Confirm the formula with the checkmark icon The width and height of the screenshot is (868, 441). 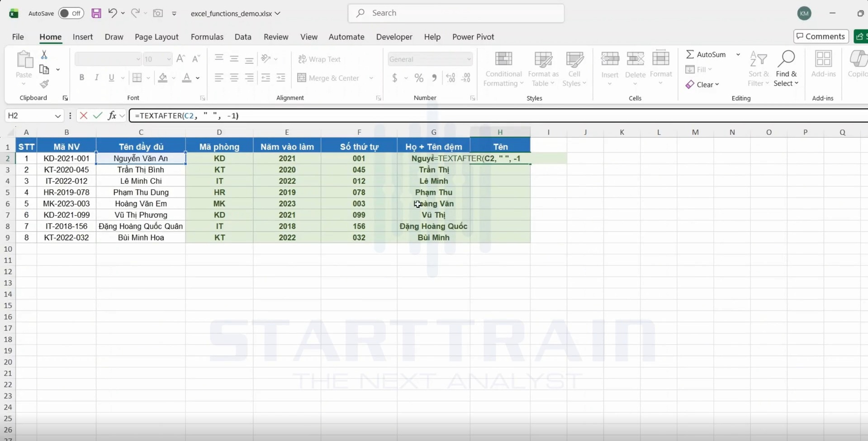(x=98, y=115)
